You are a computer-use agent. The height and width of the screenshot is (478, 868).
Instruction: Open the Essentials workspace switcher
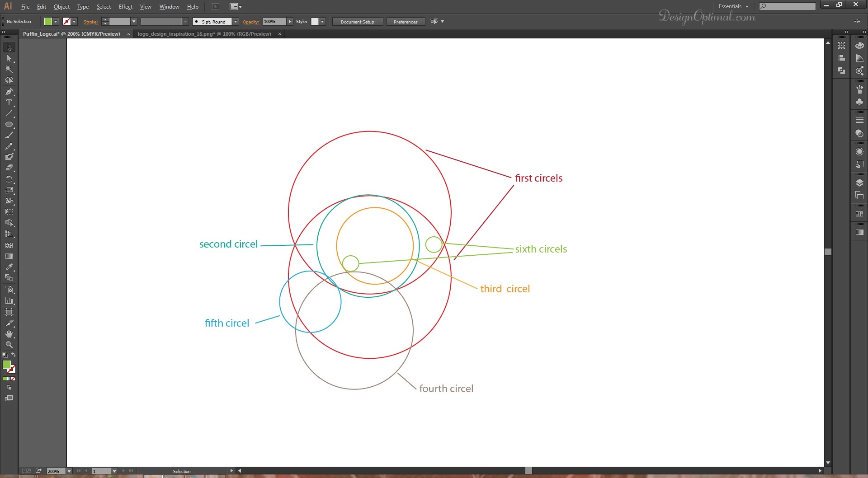[733, 6]
